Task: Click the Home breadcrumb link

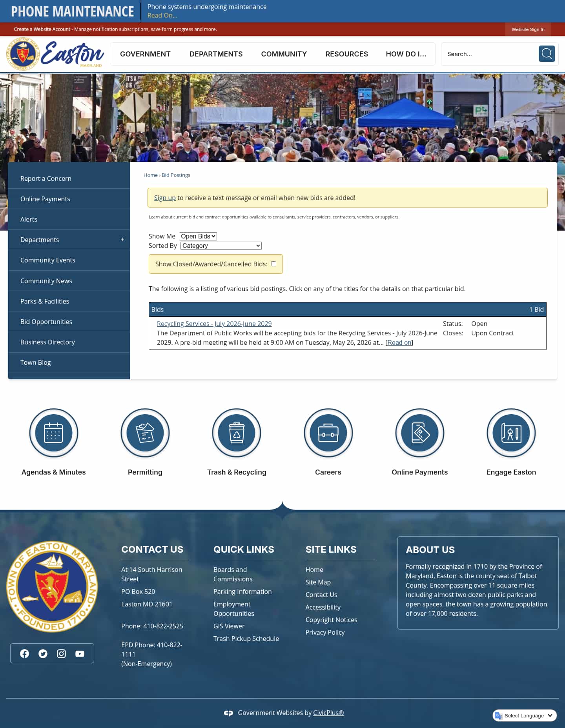Action: tap(151, 175)
